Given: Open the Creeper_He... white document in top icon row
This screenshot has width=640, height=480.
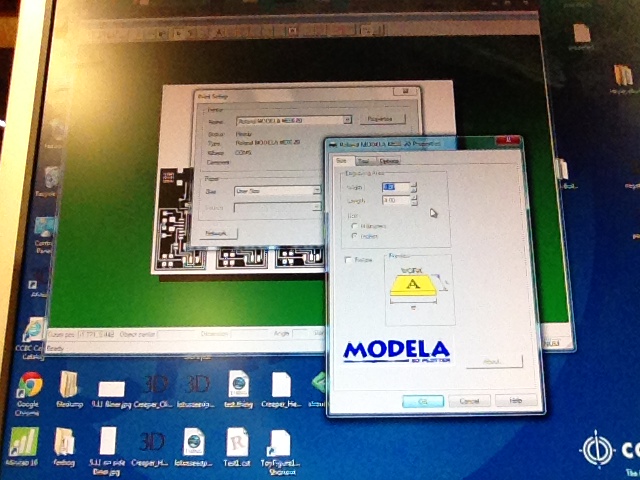Looking at the screenshot, I should [x=281, y=384].
